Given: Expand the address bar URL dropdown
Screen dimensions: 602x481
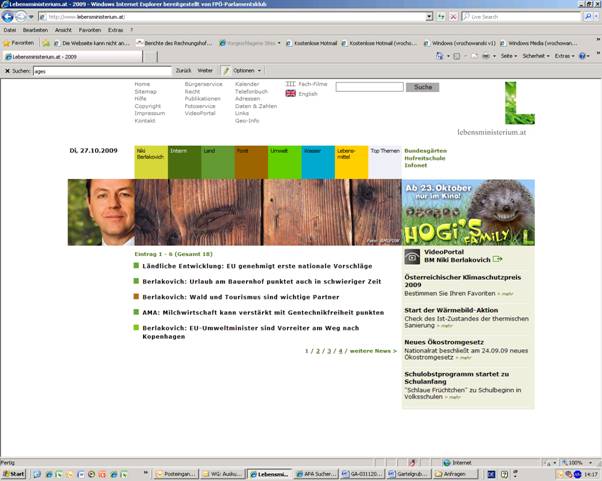Looking at the screenshot, I should point(428,17).
